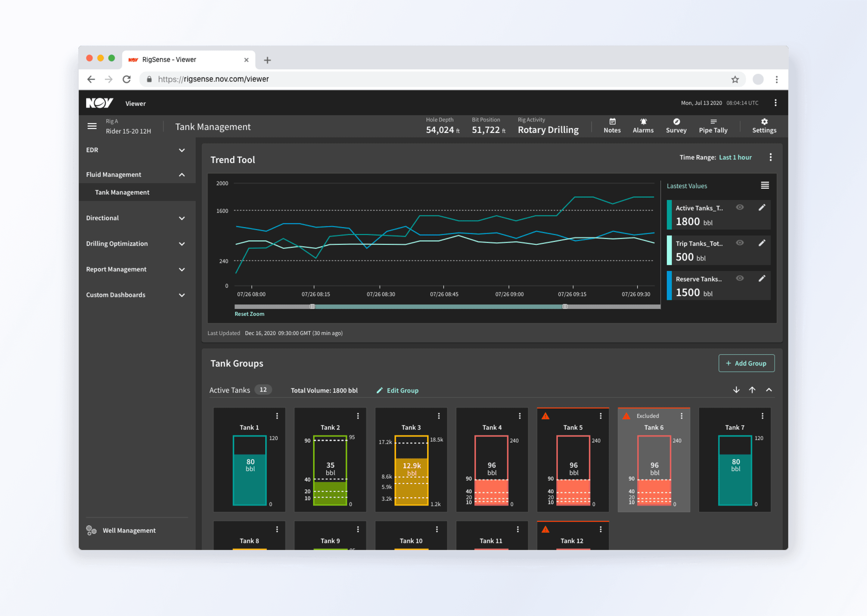Open Tank 5 three-dot options menu

[x=601, y=416]
